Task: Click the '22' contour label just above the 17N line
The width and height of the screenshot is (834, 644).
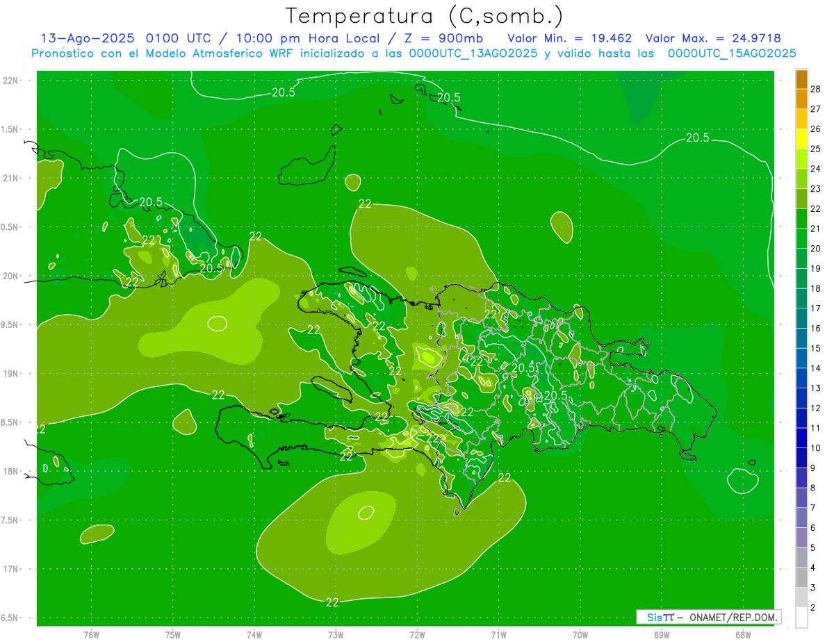Action: click(x=332, y=602)
